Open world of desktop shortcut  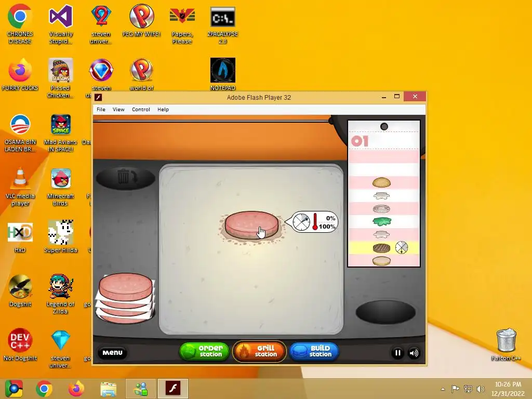[x=141, y=74]
